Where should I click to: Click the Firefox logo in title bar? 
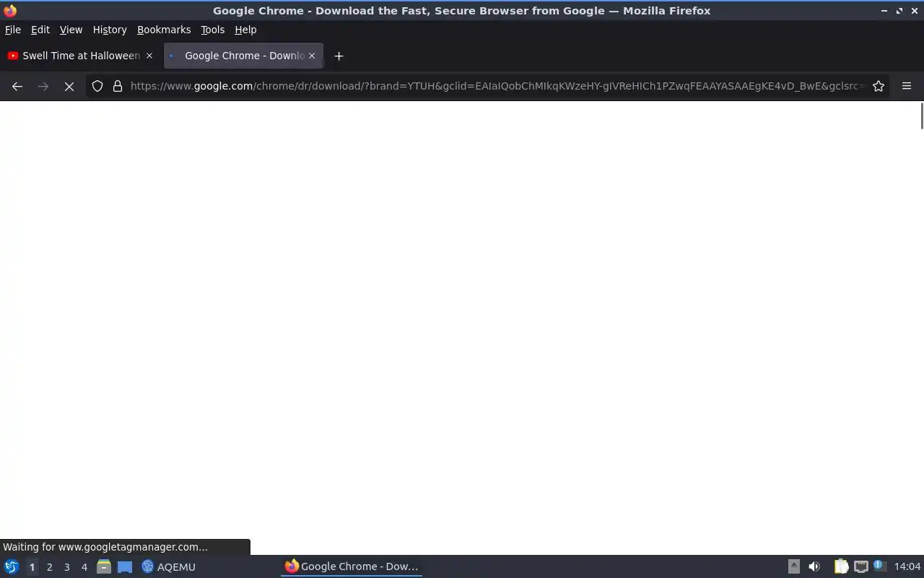point(10,10)
